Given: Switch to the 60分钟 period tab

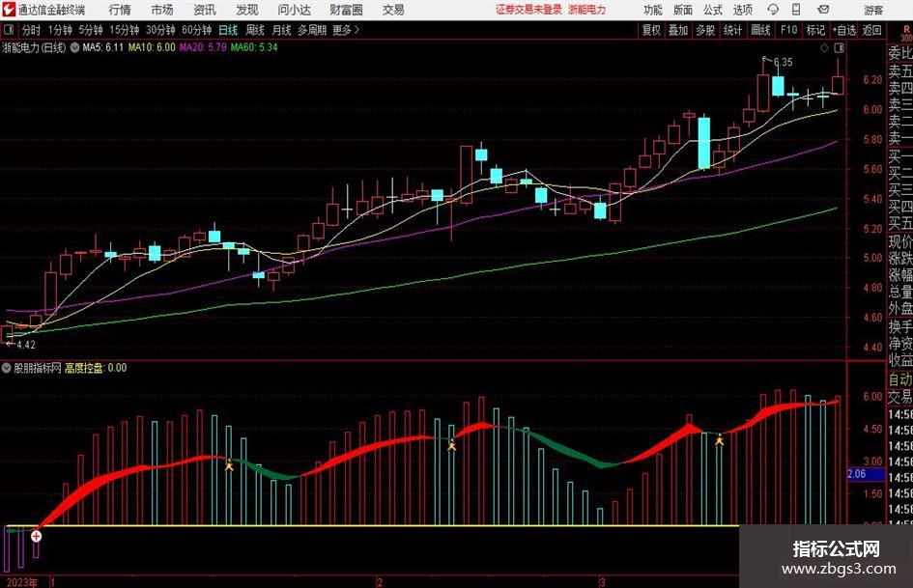Looking at the screenshot, I should [x=196, y=30].
